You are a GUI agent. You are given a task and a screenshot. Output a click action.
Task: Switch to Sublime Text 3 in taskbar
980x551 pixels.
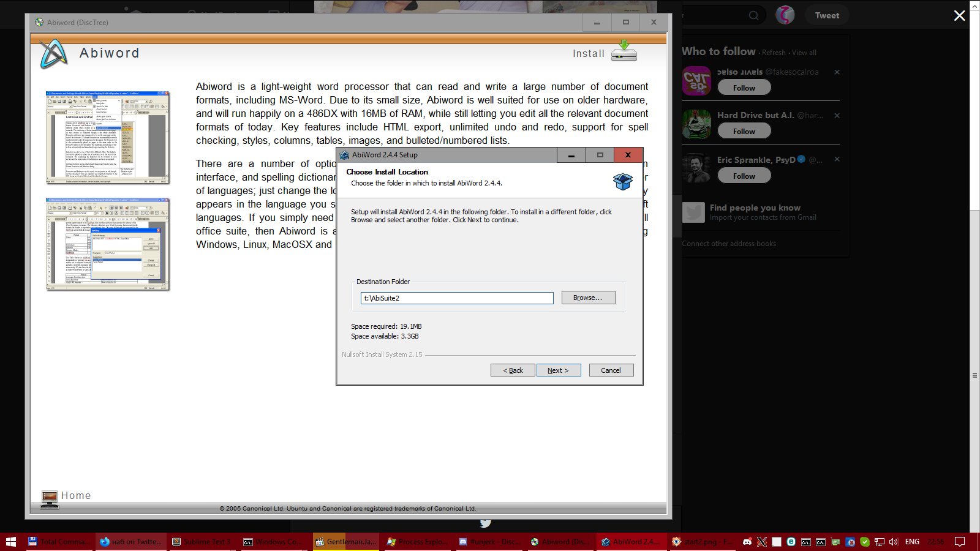pyautogui.click(x=202, y=542)
